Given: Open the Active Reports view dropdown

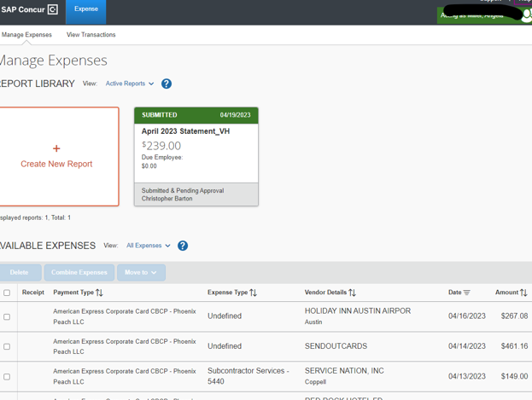Looking at the screenshot, I should pyautogui.click(x=129, y=84).
